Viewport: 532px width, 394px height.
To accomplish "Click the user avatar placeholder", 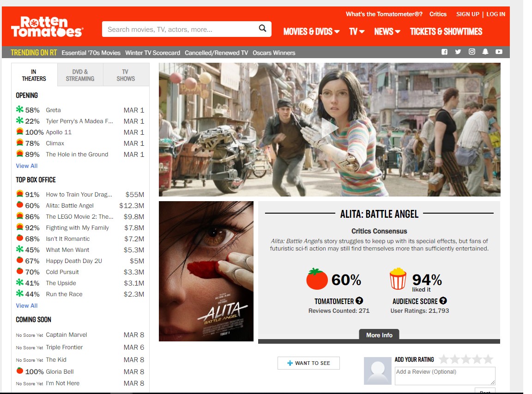I will [378, 370].
